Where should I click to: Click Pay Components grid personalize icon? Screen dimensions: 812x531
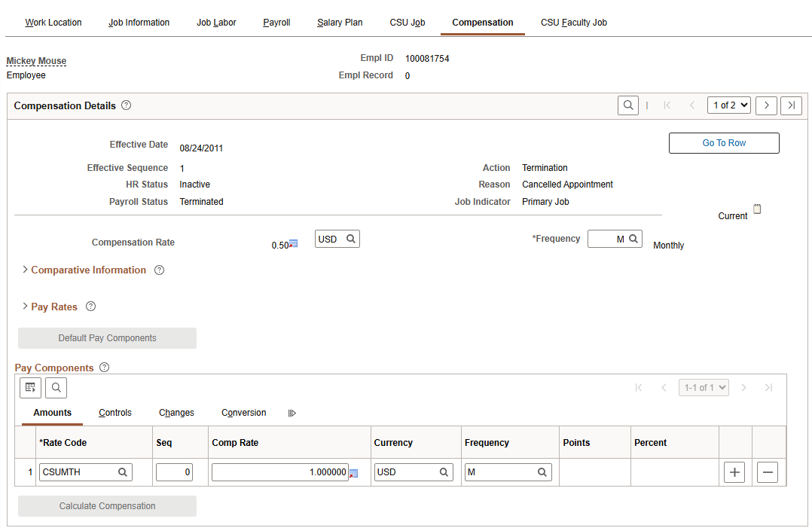30,388
